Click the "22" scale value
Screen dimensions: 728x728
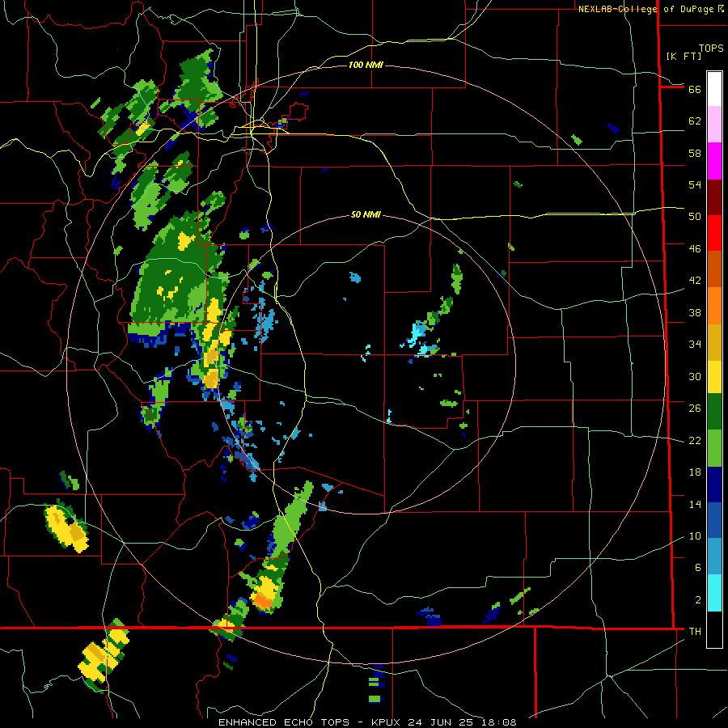pos(695,440)
